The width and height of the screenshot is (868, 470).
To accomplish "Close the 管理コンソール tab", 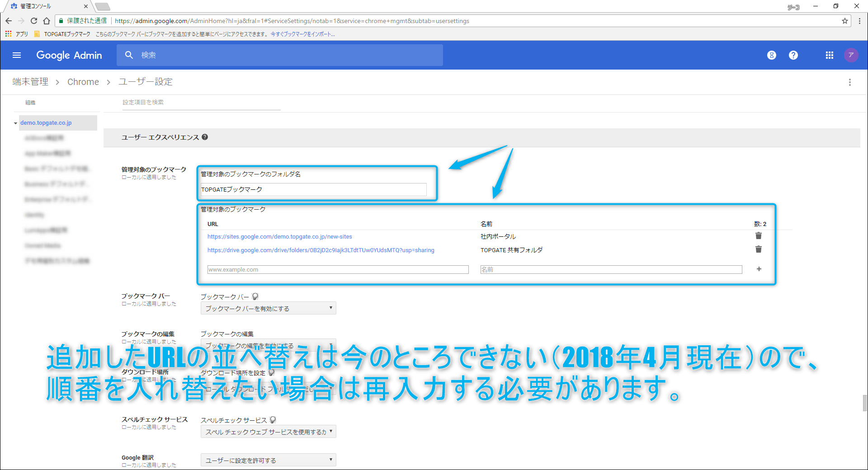I will pyautogui.click(x=86, y=6).
